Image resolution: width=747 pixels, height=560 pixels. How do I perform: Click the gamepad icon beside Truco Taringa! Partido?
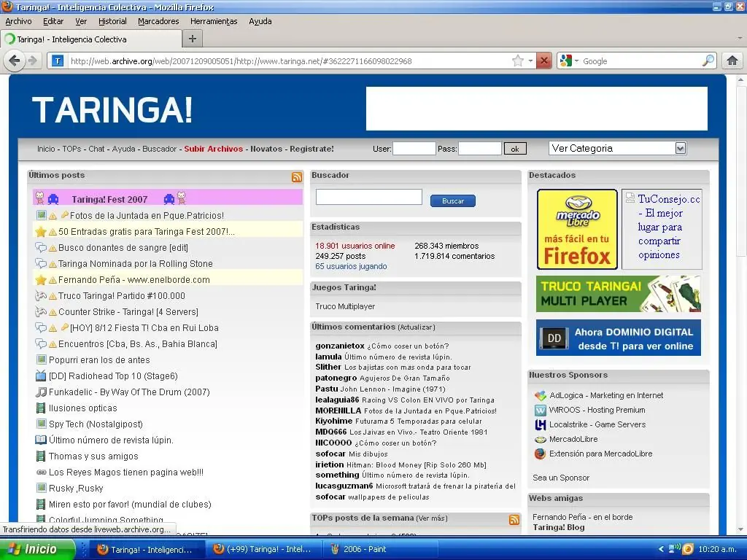point(41,295)
